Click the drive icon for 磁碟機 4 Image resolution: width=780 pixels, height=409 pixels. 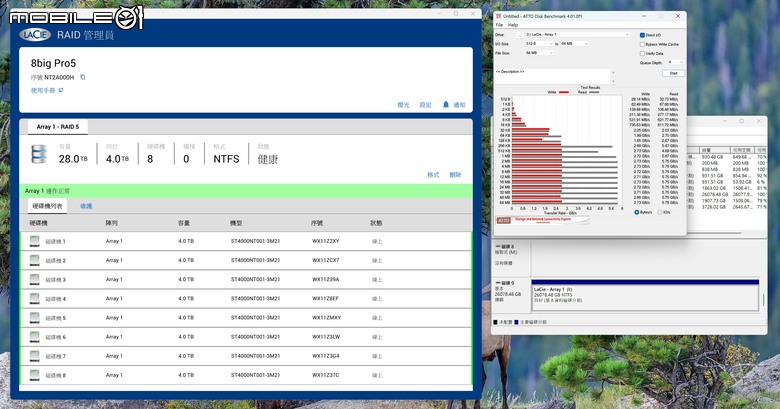[x=34, y=299]
